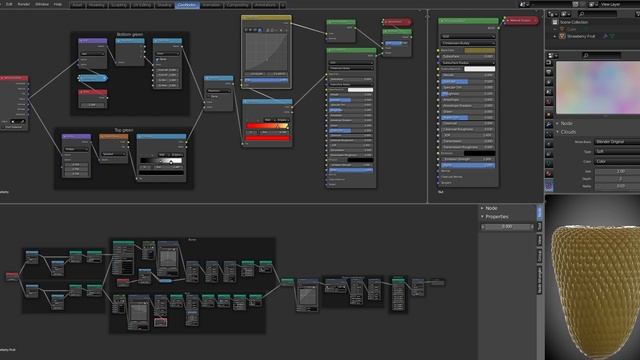Select the Top-green frame label
640x360 pixels.
(124, 130)
